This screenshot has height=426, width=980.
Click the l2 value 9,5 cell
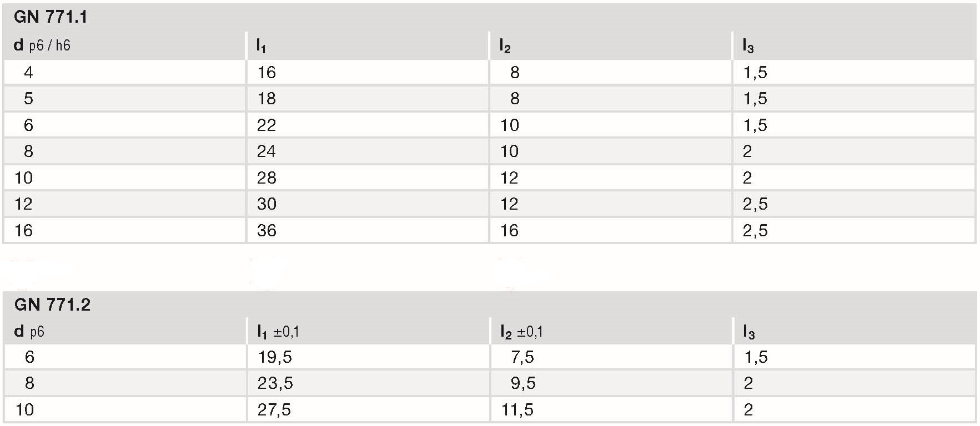pyautogui.click(x=522, y=383)
